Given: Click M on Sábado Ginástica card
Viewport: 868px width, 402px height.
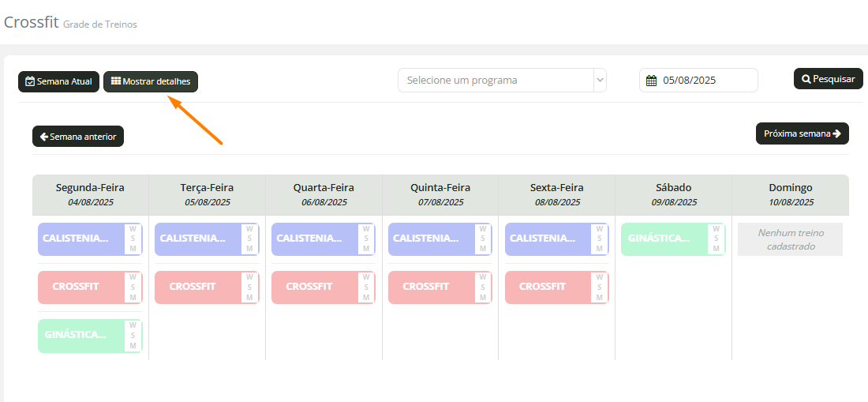Looking at the screenshot, I should tap(716, 249).
